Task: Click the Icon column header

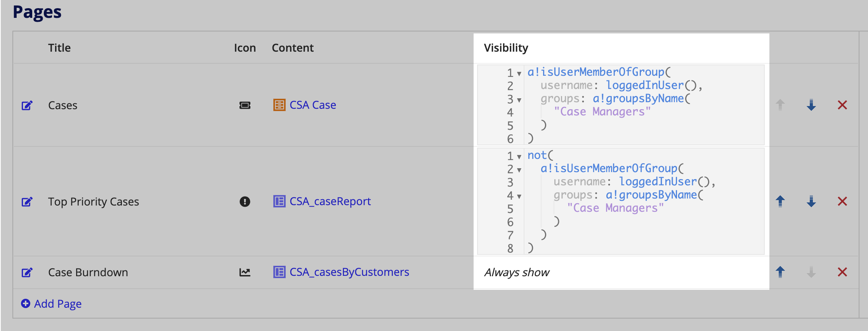Action: pyautogui.click(x=245, y=48)
